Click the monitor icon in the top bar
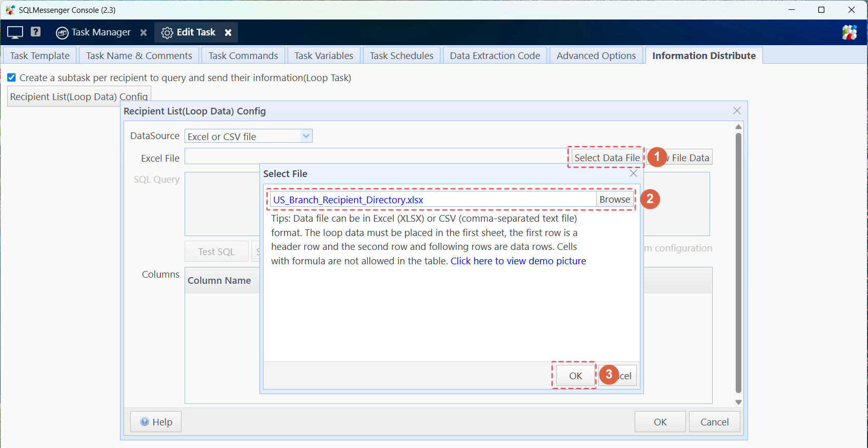 pyautogui.click(x=15, y=32)
